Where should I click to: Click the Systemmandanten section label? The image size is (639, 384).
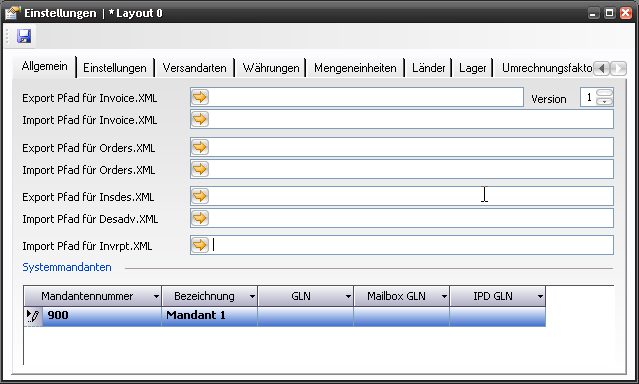(67, 267)
